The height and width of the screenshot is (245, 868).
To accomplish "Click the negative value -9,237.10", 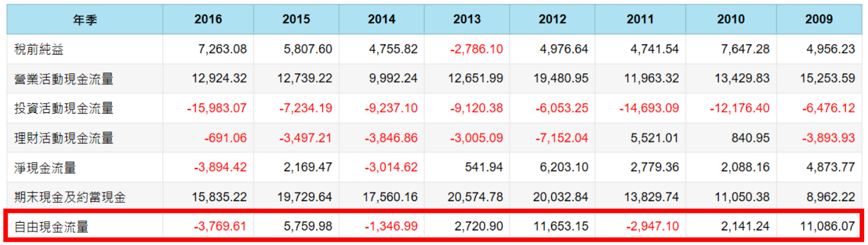I will pos(391,109).
